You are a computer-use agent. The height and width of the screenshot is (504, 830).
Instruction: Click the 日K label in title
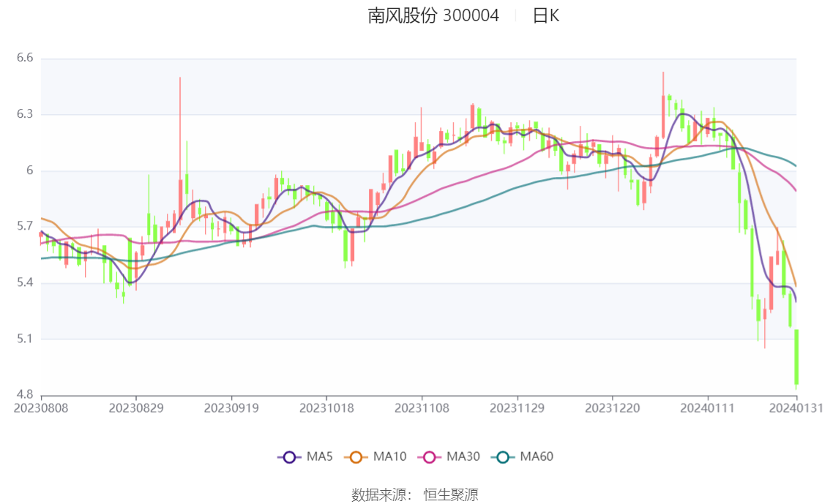tap(546, 16)
